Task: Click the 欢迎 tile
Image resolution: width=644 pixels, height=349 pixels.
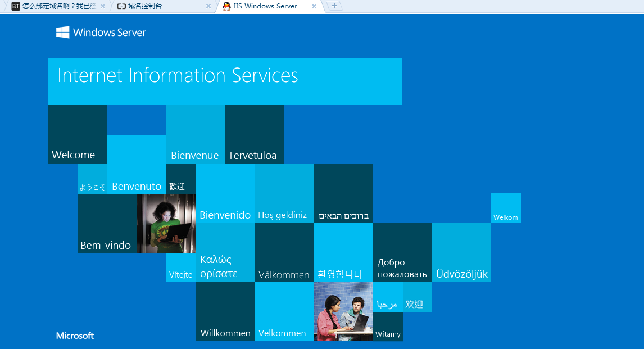Action: [x=418, y=297]
